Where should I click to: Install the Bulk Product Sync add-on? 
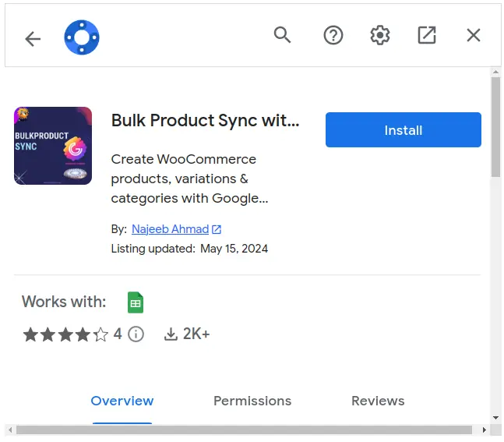(x=403, y=129)
